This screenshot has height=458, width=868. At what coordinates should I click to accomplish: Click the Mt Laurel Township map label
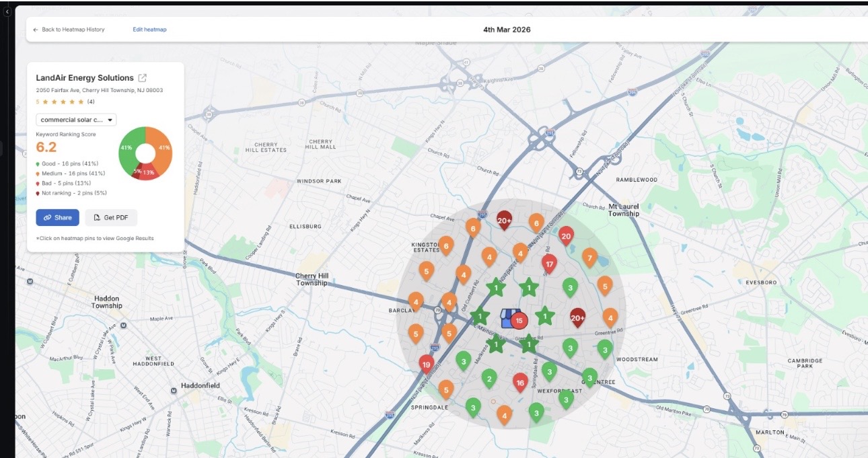[x=624, y=210]
